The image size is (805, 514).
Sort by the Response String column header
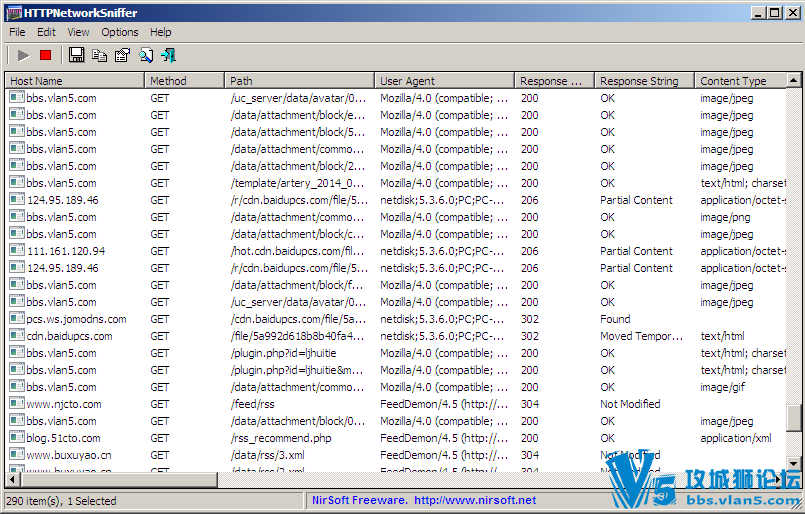tap(644, 81)
